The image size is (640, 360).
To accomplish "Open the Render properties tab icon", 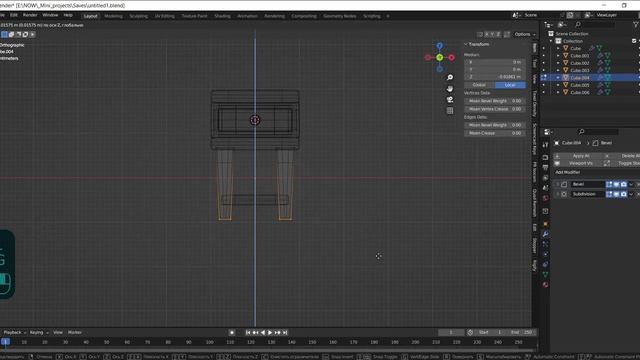I will (545, 158).
